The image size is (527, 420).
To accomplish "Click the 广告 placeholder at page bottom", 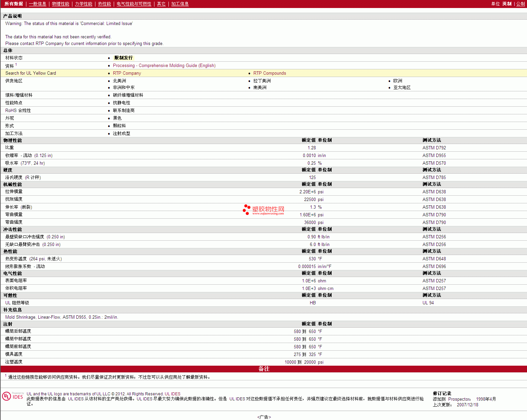I will [x=264, y=417].
